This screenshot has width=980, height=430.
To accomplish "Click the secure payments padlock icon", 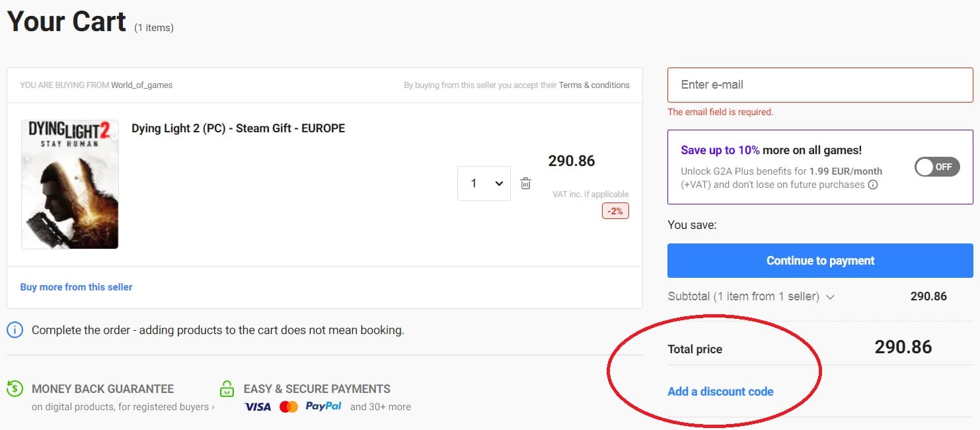I will [227, 388].
